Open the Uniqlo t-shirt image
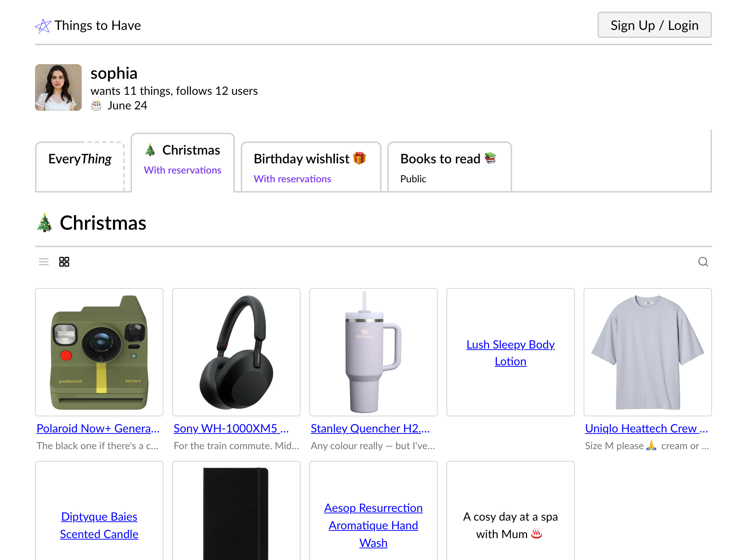This screenshot has width=747, height=560. [648, 352]
